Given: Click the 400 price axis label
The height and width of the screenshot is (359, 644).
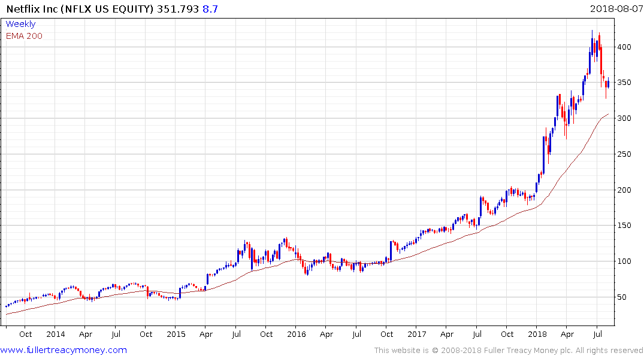Looking at the screenshot, I should (x=624, y=47).
